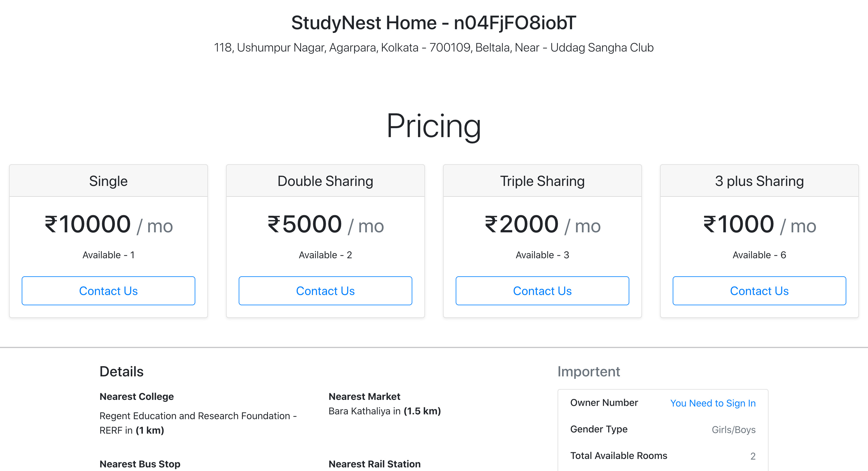Select Contact Us for 3 plus Sharing
The width and height of the screenshot is (868, 471).
[759, 291]
